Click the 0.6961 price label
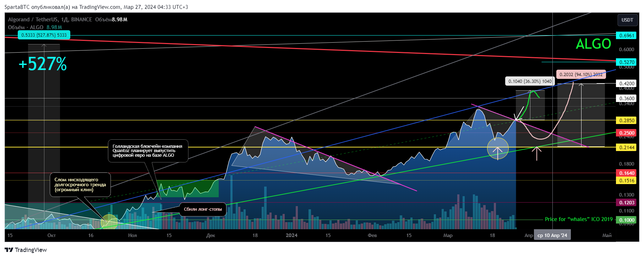The image size is (644, 258). click(x=627, y=36)
